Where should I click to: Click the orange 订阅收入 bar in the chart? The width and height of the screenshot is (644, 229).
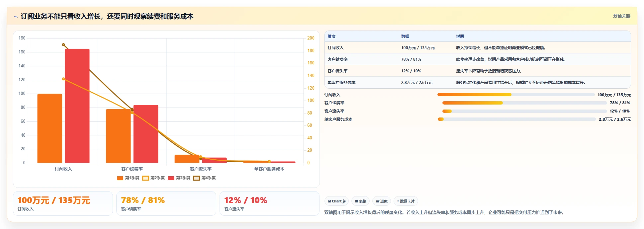tap(50, 128)
